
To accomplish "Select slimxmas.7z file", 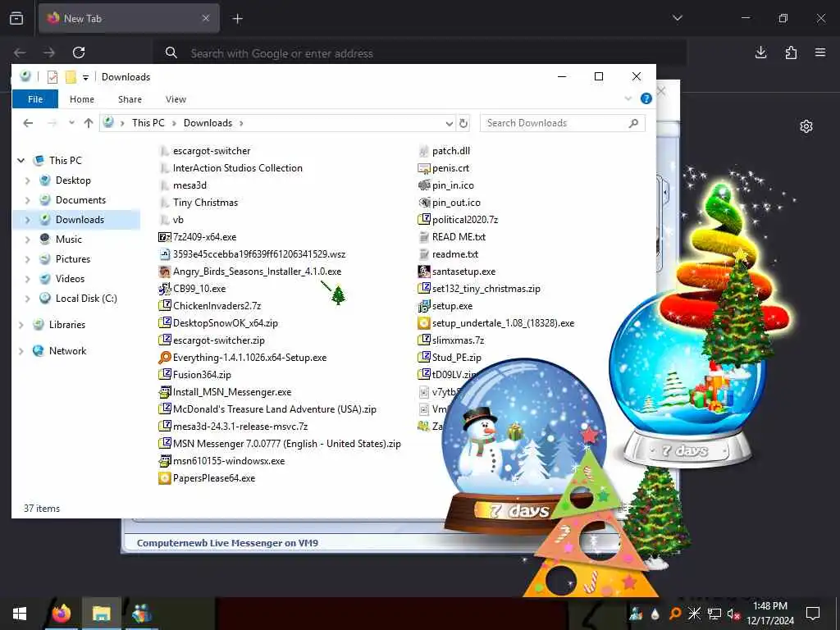I will pos(451,340).
